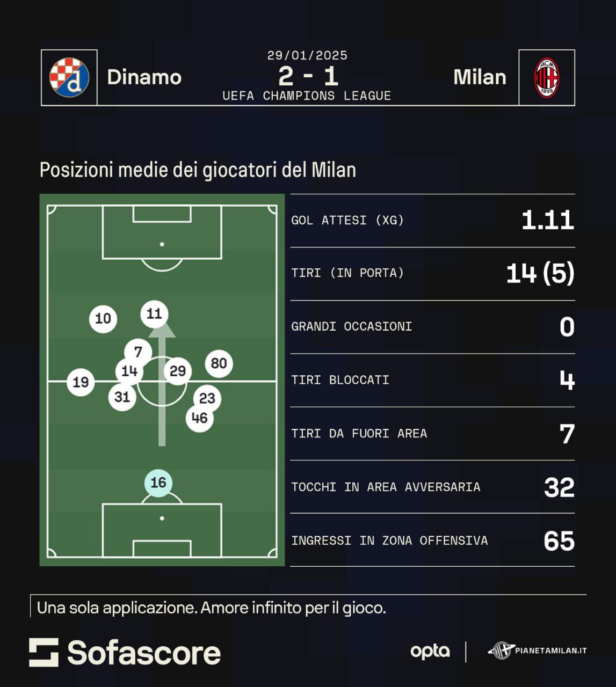616x687 pixels.
Task: Click the AC Milan club crest
Action: coord(547,78)
